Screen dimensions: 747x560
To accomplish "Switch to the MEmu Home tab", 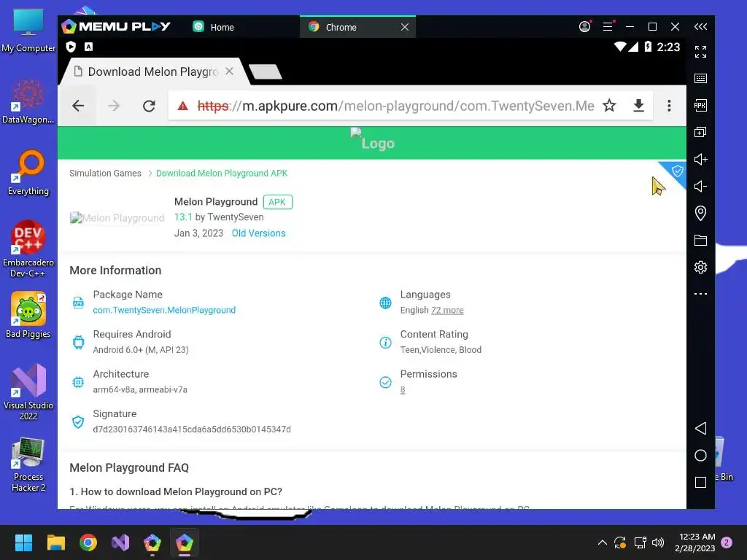I will (x=214, y=27).
